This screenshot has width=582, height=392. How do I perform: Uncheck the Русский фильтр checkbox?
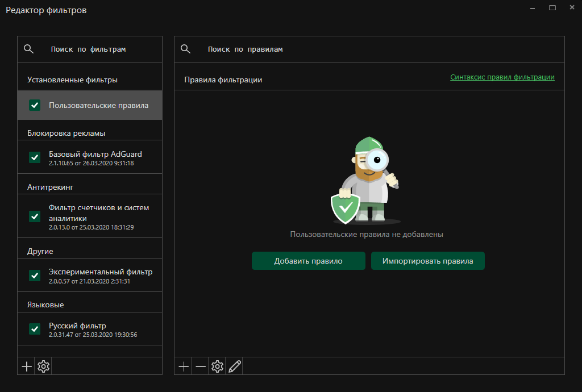point(35,329)
